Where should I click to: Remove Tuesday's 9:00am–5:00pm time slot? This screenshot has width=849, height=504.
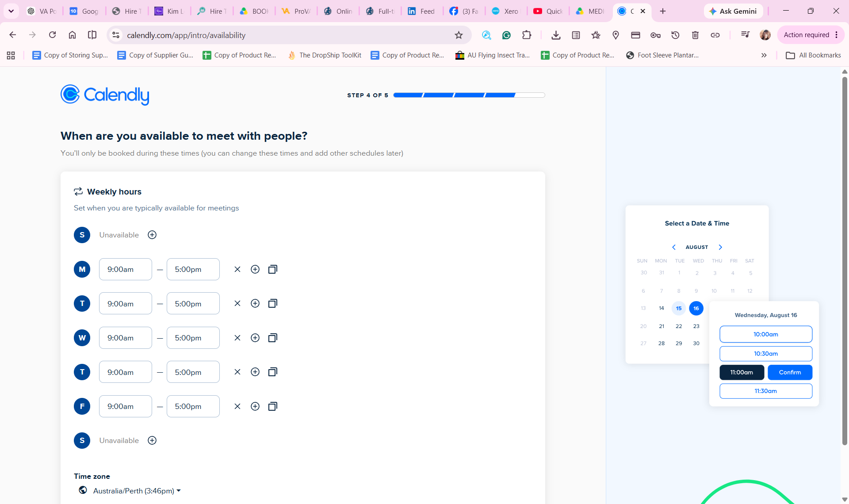pos(237,303)
